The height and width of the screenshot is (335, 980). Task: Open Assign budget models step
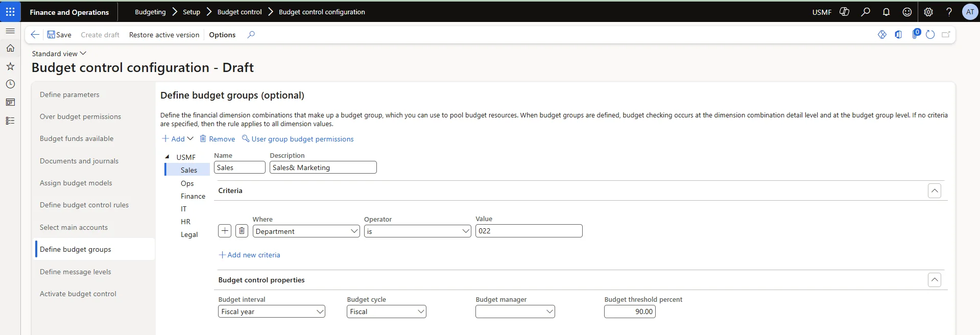coord(76,183)
